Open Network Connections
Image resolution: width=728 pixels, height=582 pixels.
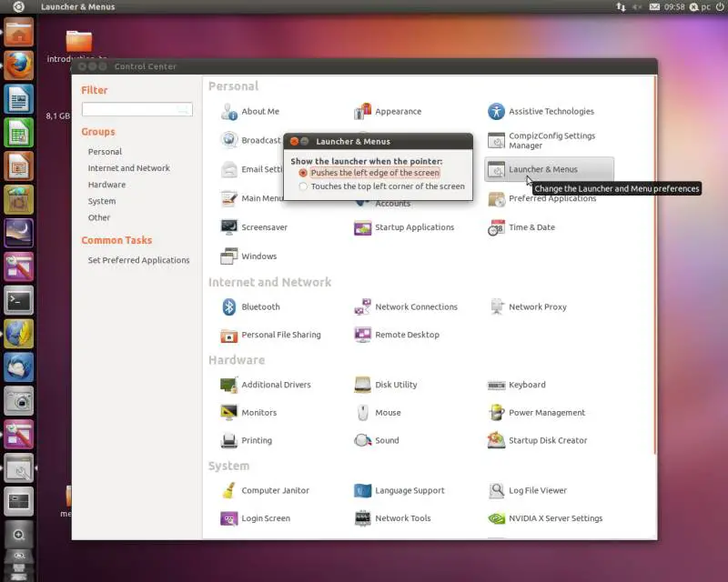coord(406,306)
